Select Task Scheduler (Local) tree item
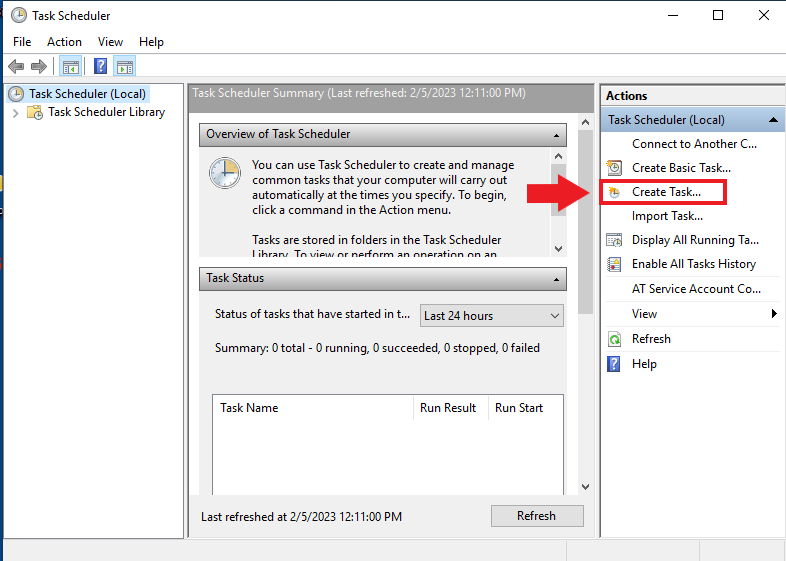786x561 pixels. click(x=87, y=94)
